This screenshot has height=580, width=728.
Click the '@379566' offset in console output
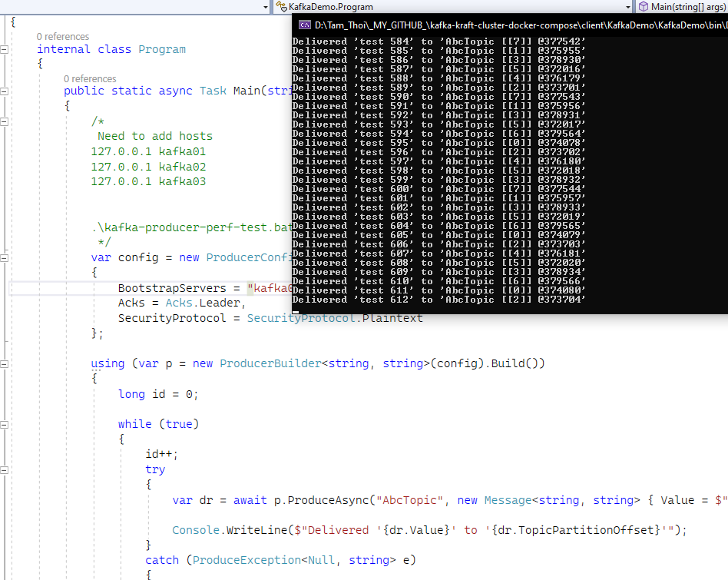[559, 281]
